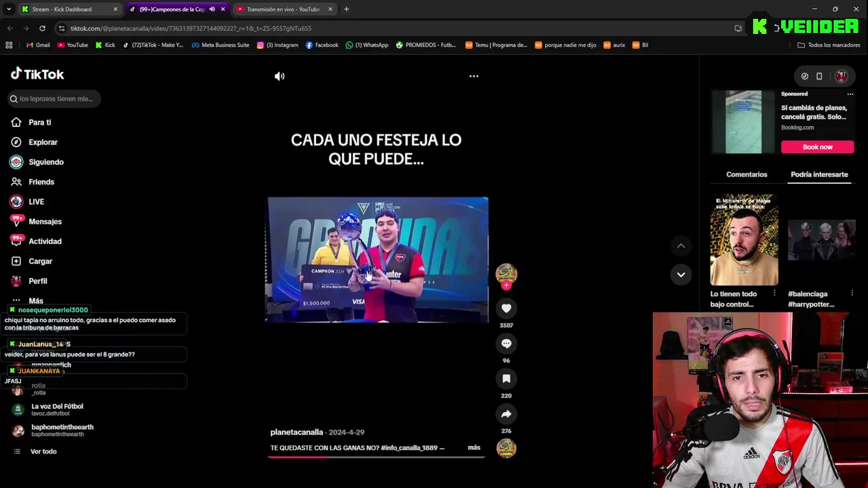Go to previous video with up arrow
The height and width of the screenshot is (488, 868).
pyautogui.click(x=681, y=245)
